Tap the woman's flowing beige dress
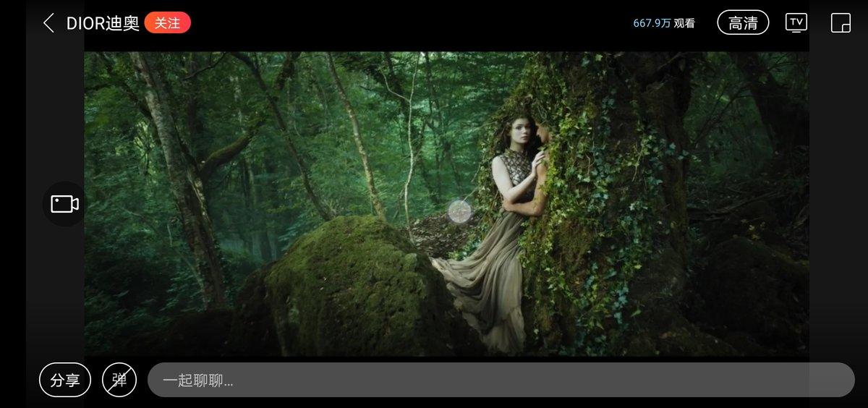868x408 pixels. (492, 282)
